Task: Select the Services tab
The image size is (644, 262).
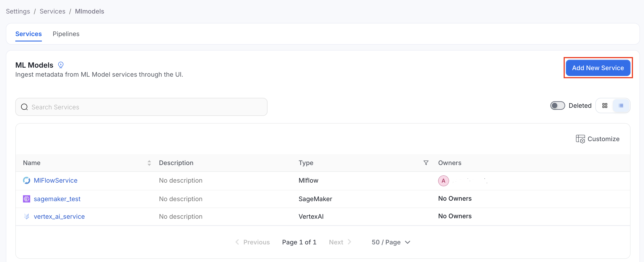Action: click(x=29, y=34)
